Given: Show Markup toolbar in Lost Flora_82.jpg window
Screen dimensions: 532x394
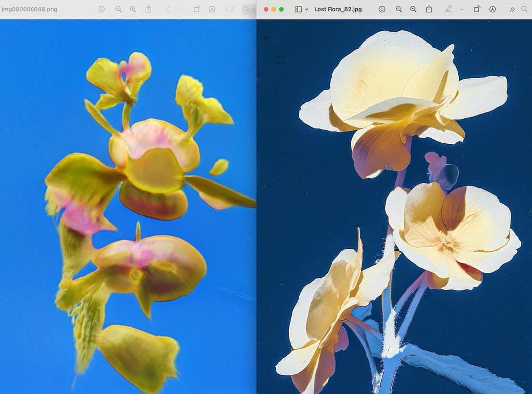Looking at the screenshot, I should click(492, 9).
